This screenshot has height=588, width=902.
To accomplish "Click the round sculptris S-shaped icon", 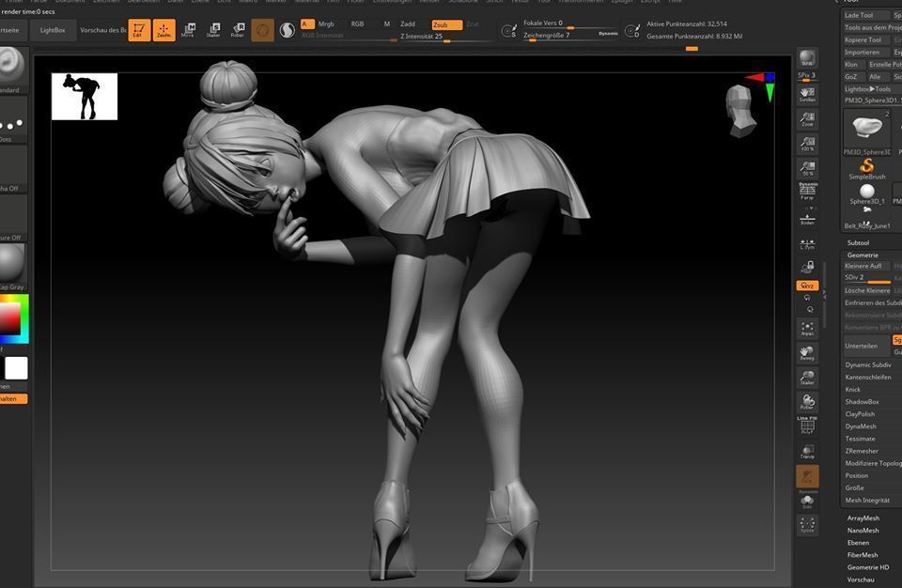I will tap(288, 30).
